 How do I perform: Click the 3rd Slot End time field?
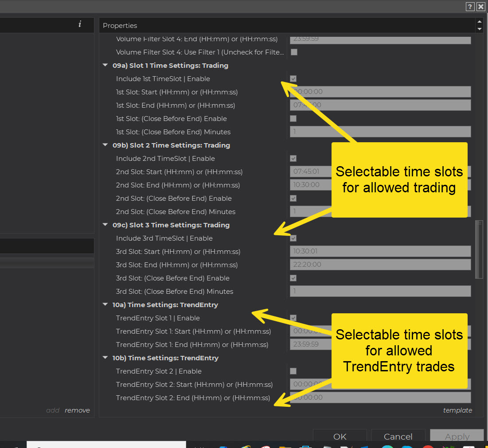380,265
